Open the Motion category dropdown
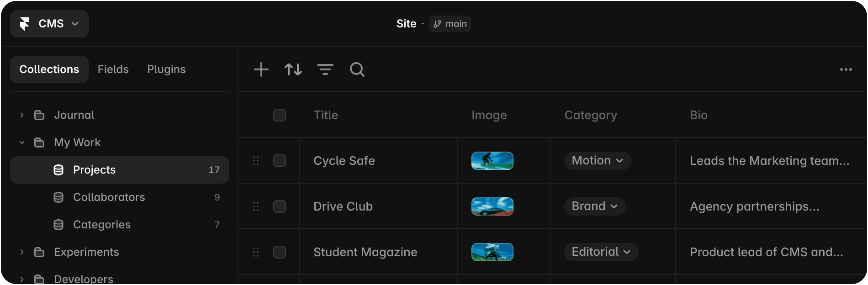 click(x=598, y=161)
